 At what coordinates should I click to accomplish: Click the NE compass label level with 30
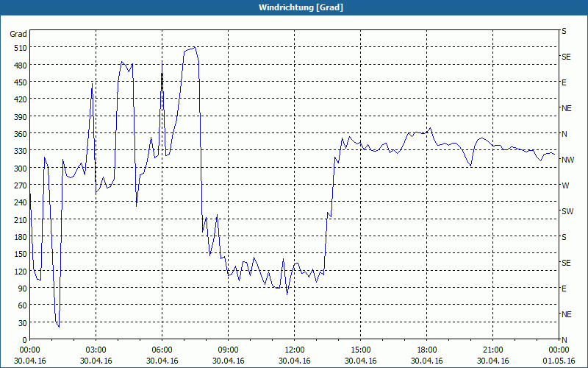click(566, 314)
